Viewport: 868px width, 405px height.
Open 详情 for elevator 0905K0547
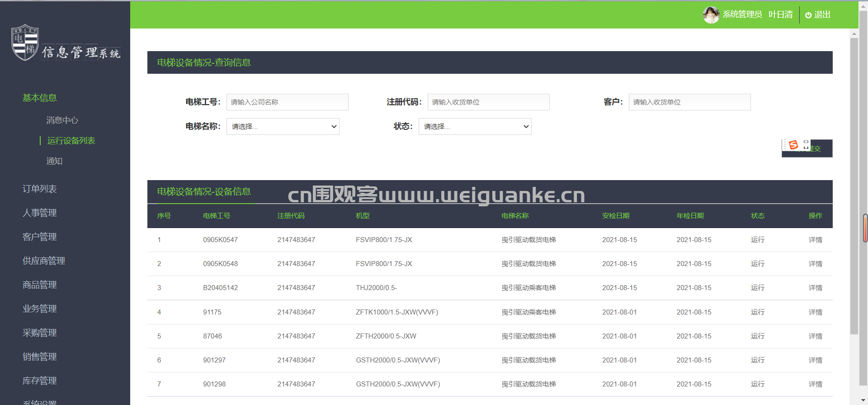coord(816,240)
